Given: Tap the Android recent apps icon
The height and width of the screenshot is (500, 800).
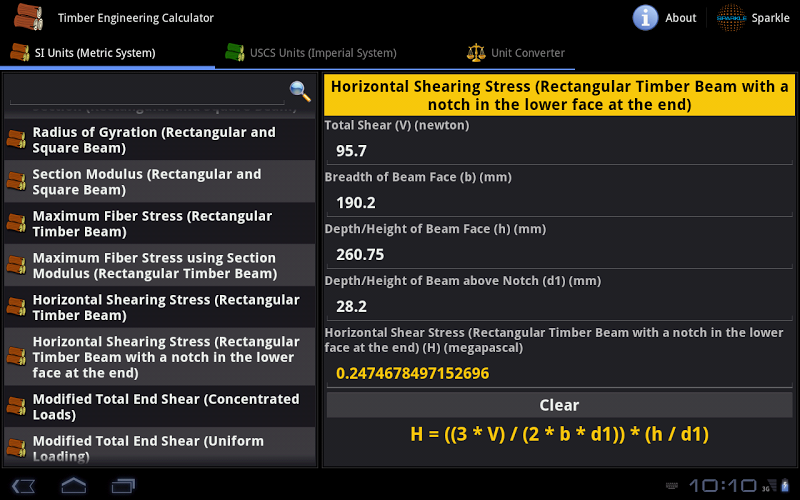Looking at the screenshot, I should pyautogui.click(x=123, y=485).
